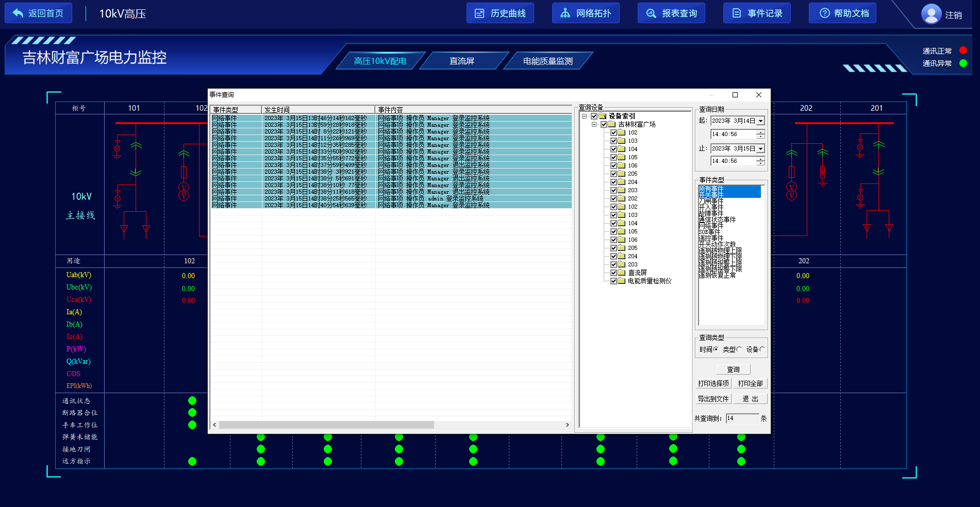
Task: Click the 网络拓扑 topology icon
Action: tap(566, 13)
